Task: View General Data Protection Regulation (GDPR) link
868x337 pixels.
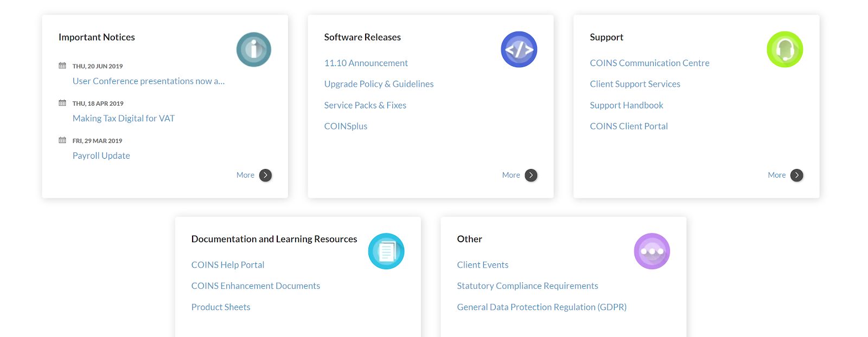Action: [541, 307]
